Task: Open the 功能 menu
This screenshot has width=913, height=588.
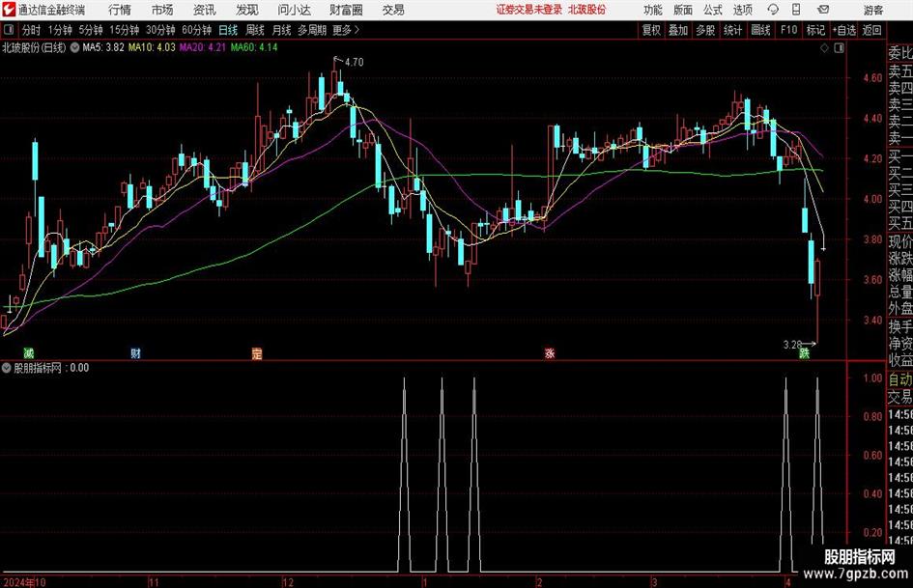Action: 653,10
